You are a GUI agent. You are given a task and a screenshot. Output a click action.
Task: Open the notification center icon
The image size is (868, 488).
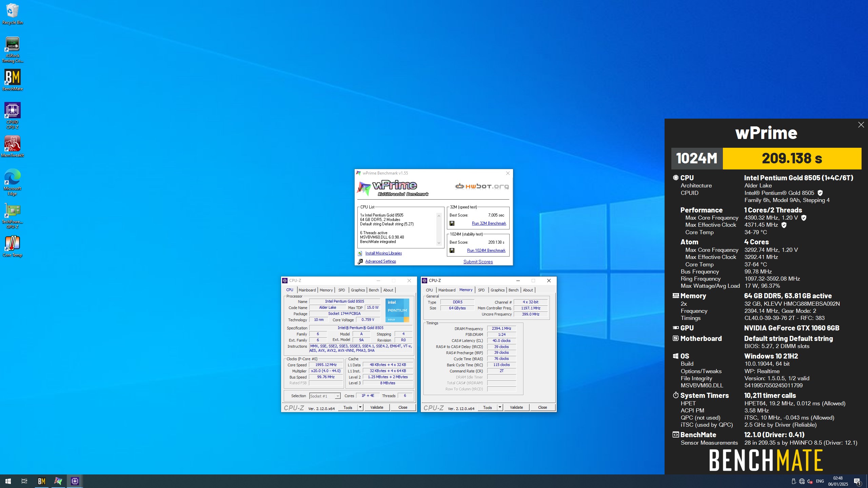[857, 481]
